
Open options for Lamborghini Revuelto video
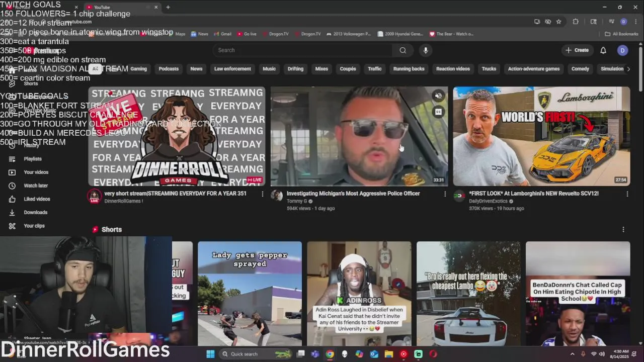[627, 194]
